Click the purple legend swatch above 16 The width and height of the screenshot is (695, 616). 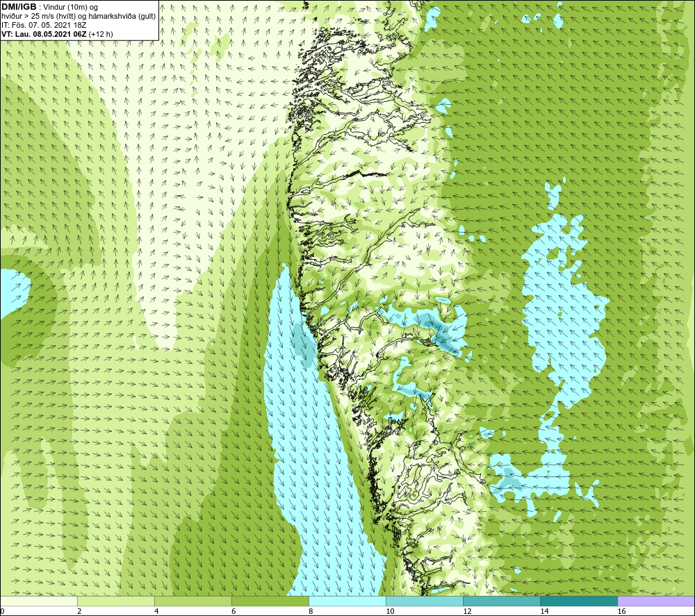point(656,601)
